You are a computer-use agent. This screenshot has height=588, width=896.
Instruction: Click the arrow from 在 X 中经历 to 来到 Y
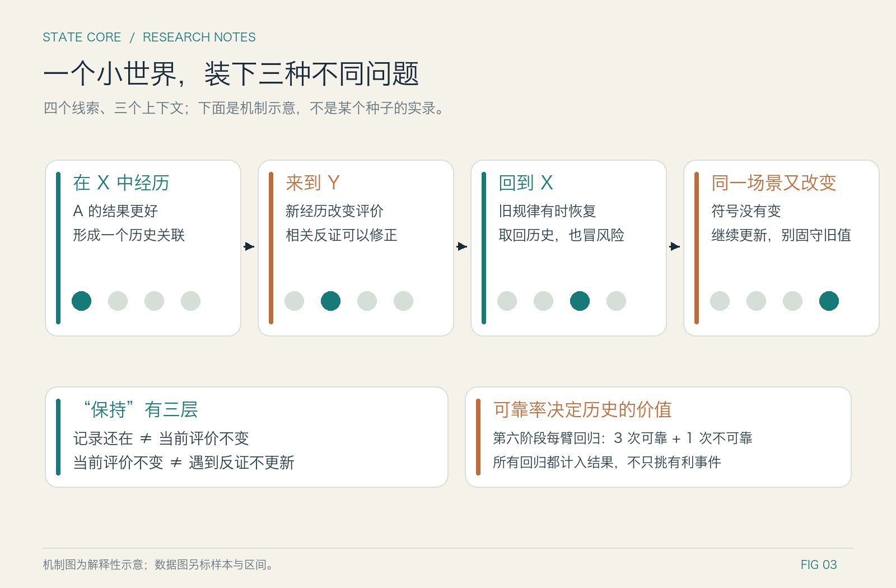[x=249, y=246]
